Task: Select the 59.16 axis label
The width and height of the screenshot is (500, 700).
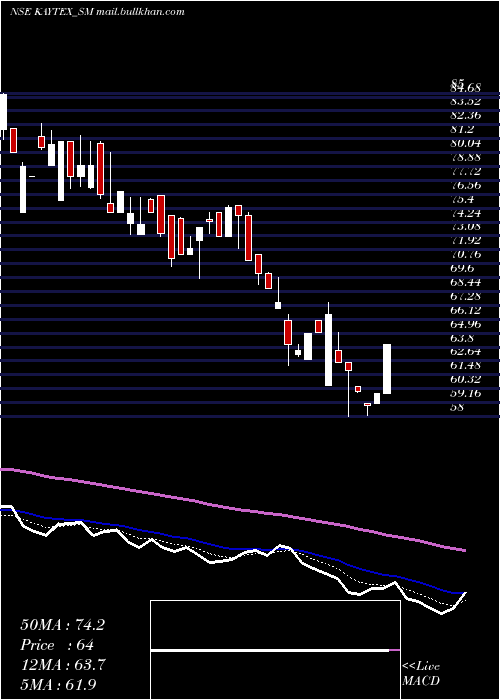Action: [x=466, y=393]
